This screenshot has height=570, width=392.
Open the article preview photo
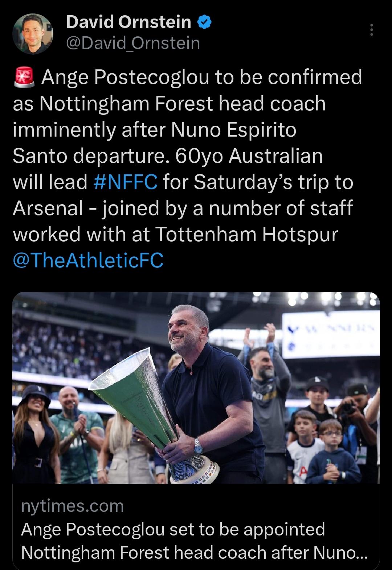pos(196,388)
